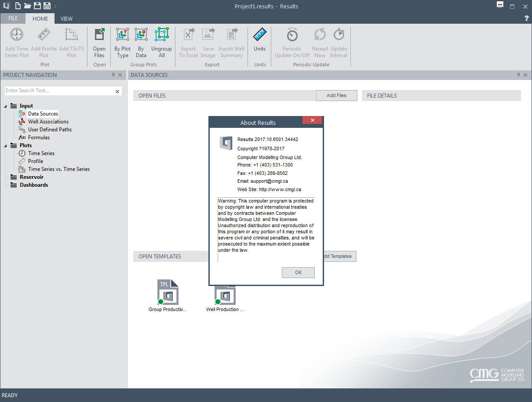The height and width of the screenshot is (402, 532).
Task: Close the Project Navigation panel
Action: coord(120,75)
